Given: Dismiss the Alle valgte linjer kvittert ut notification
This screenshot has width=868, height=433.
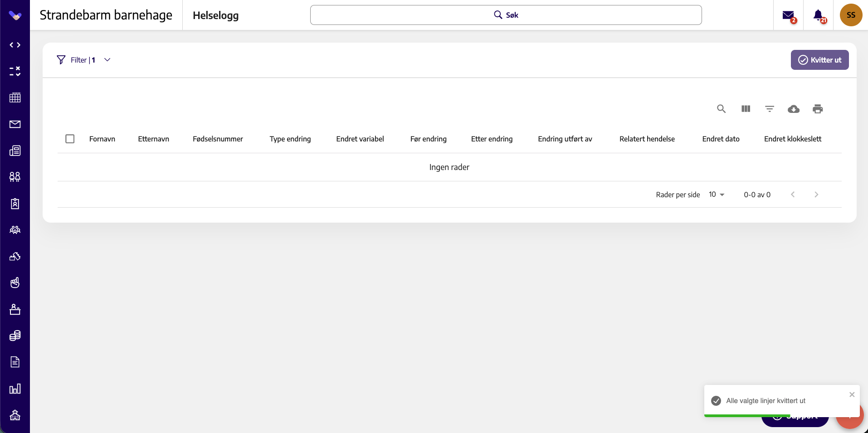Looking at the screenshot, I should [852, 394].
